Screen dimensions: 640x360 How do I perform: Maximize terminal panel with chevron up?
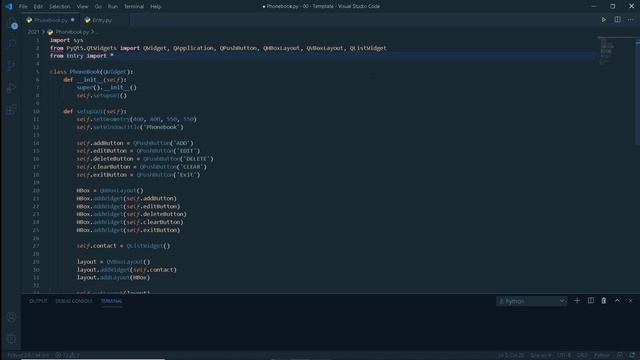(x=617, y=301)
